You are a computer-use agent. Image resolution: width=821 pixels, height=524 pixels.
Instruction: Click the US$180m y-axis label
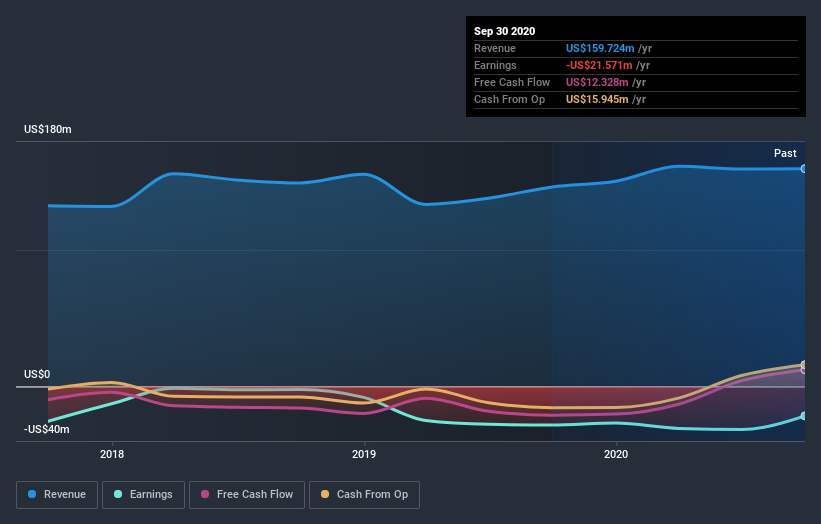point(48,129)
